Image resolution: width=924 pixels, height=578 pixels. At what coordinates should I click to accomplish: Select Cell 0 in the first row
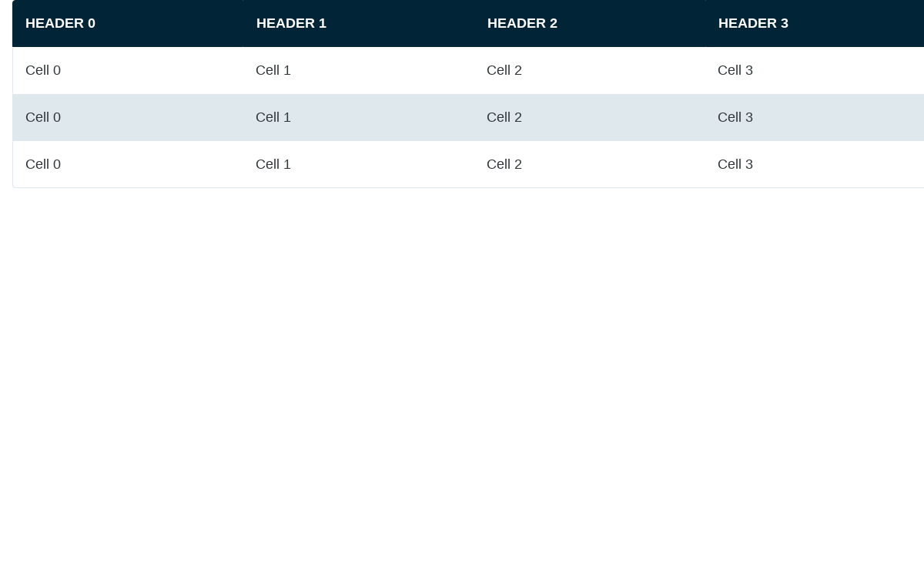[x=43, y=70]
